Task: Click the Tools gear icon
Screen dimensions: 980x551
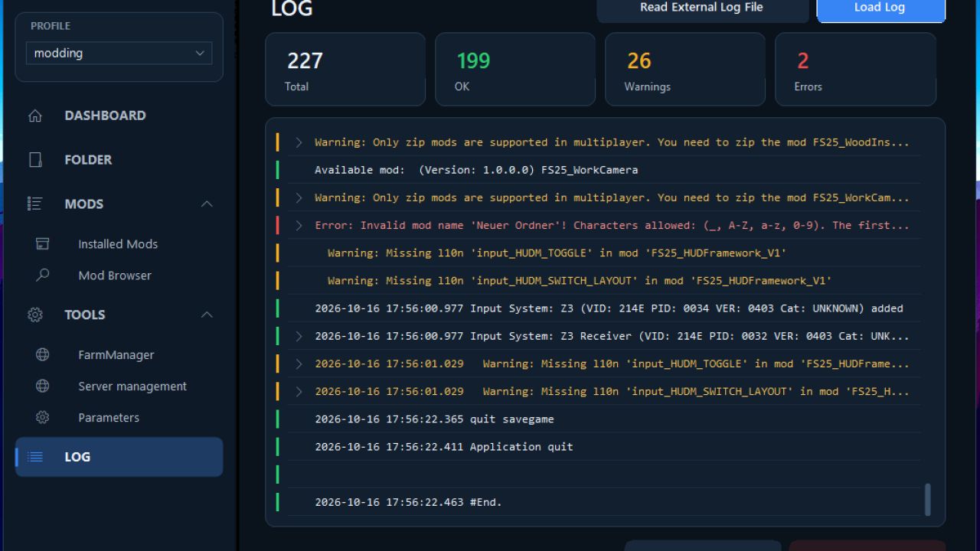Action: (35, 315)
